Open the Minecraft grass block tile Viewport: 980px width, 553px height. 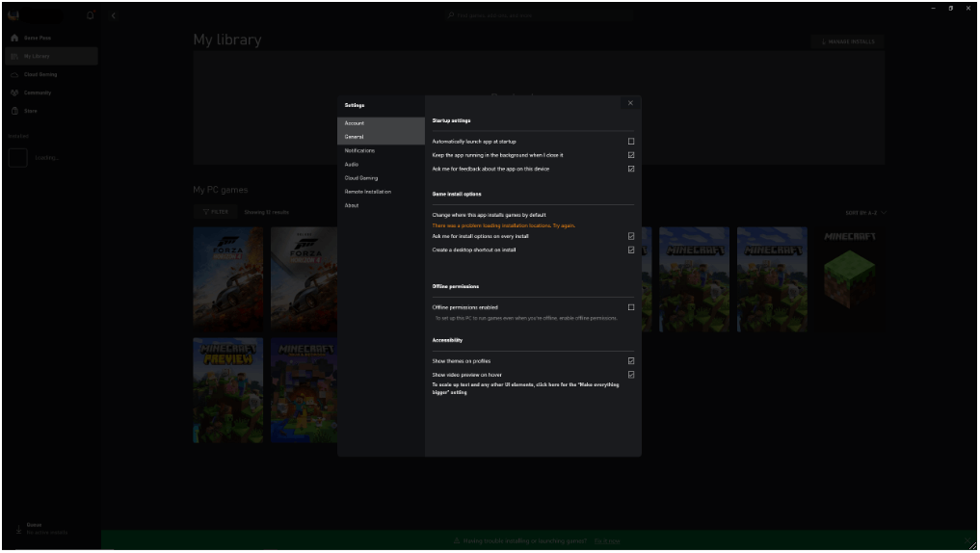tap(849, 279)
